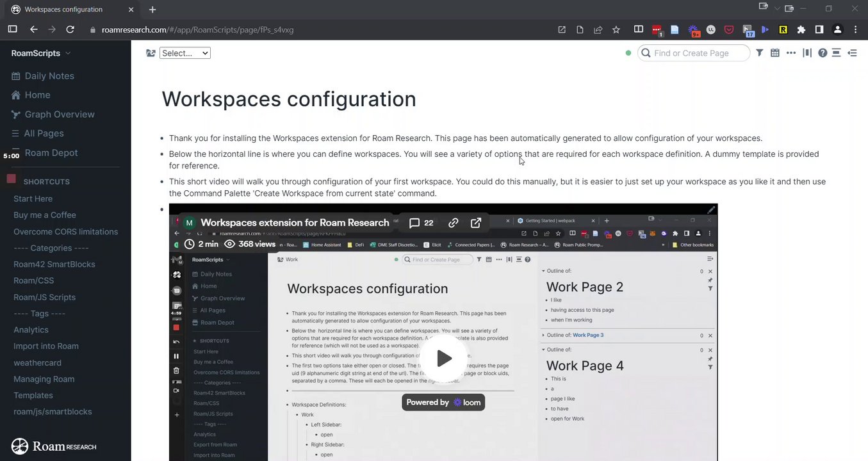868x461 pixels.
Task: Go to the Home page in sidebar
Action: 37,95
